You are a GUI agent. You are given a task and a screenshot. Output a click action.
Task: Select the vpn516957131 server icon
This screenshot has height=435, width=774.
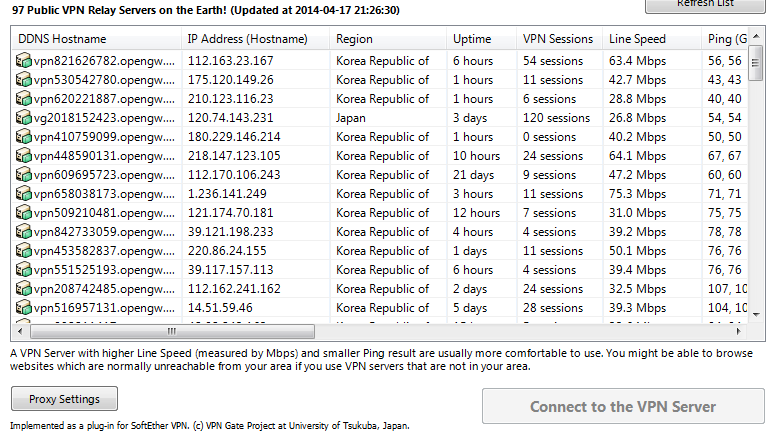pyautogui.click(x=24, y=308)
